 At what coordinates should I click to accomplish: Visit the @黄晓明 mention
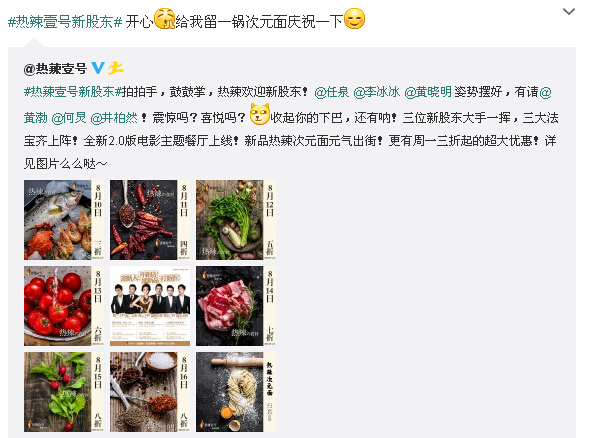coord(428,92)
